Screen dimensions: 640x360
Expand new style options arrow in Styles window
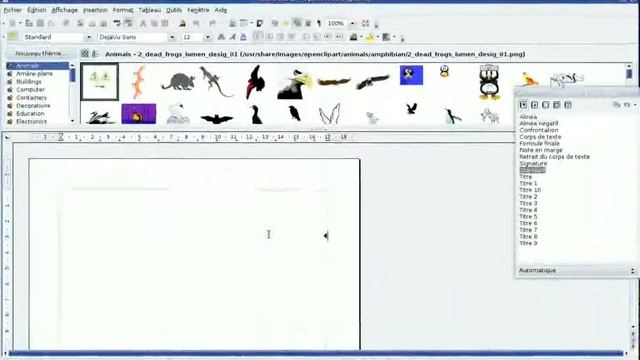(635, 105)
